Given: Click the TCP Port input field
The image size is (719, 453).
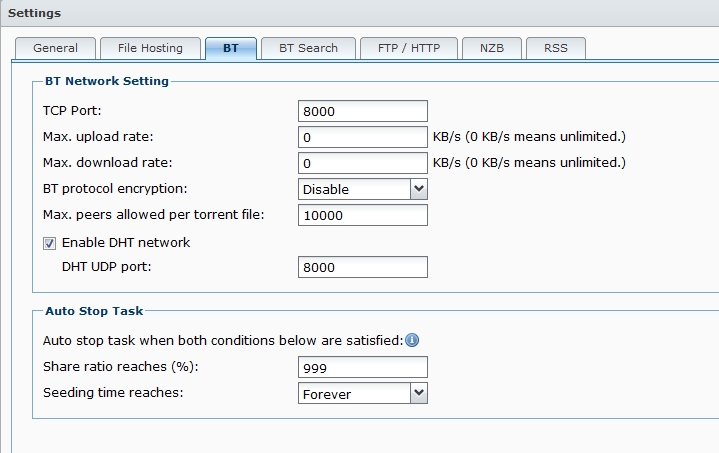Looking at the screenshot, I should pyautogui.click(x=362, y=111).
